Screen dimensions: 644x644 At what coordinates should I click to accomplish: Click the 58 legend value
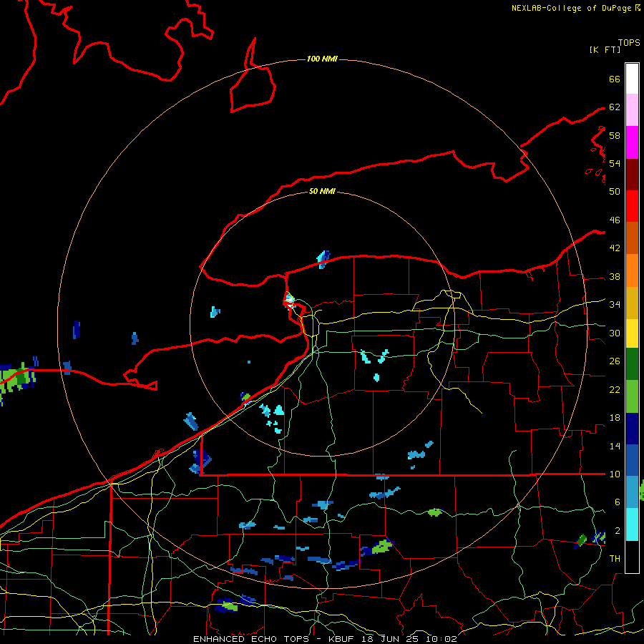click(x=615, y=135)
